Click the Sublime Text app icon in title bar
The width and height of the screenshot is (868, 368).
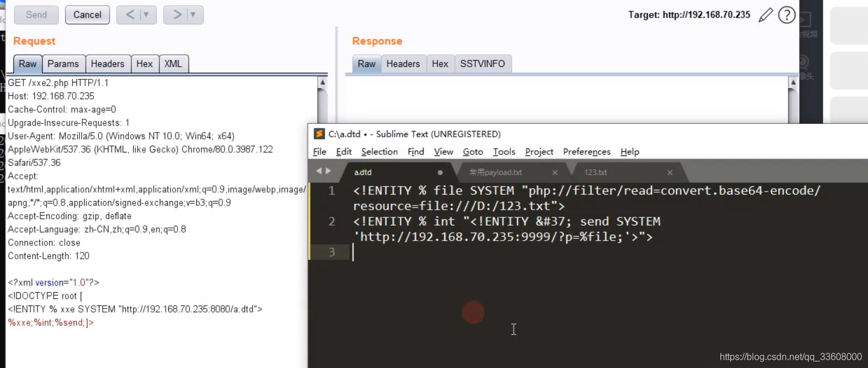click(319, 134)
